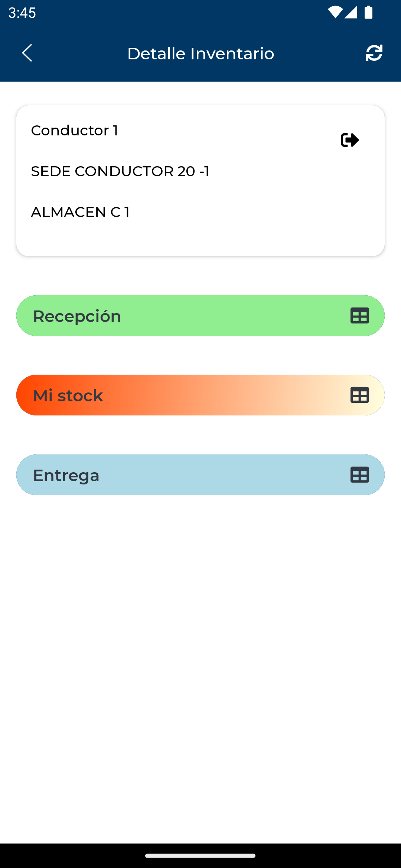Tap the Detalle Inventario title
The width and height of the screenshot is (401, 868).
pyautogui.click(x=200, y=53)
